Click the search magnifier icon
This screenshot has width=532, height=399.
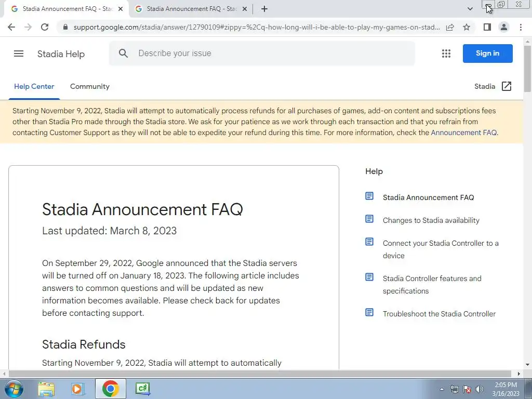tap(123, 54)
